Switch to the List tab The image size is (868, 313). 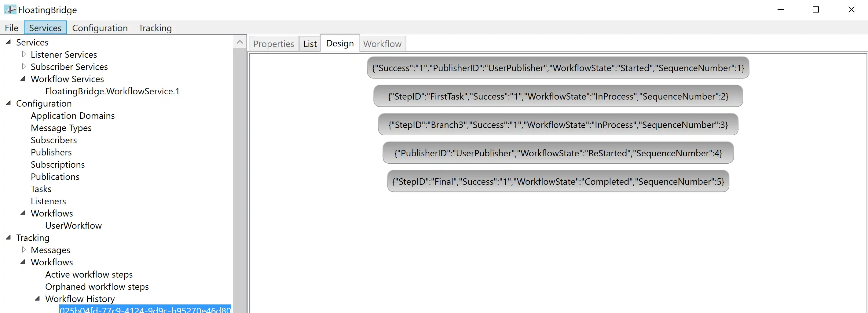(x=310, y=44)
